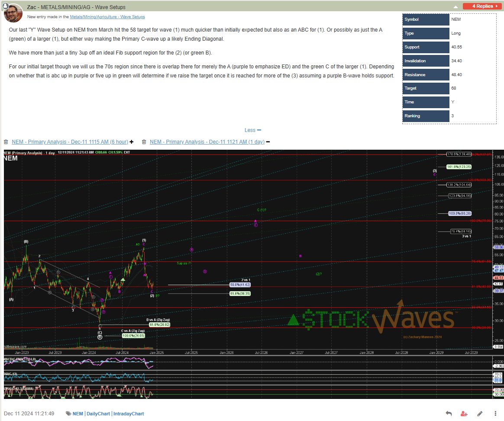Click the 50.0%(41.62) Fib label on chart
Viewport: 504px width, 421px height.
(x=240, y=285)
